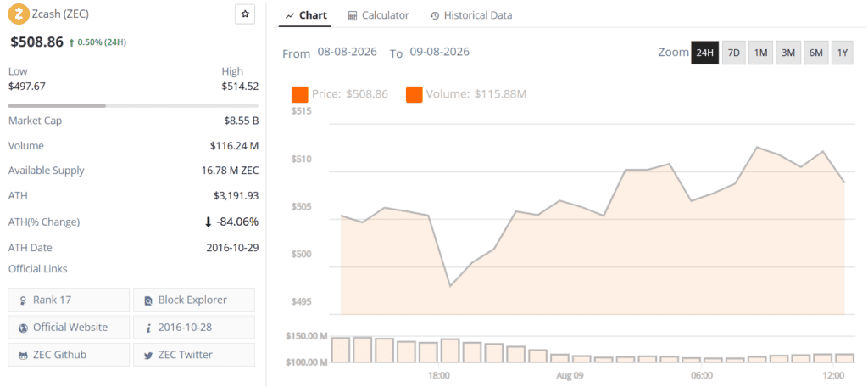Toggle the Price series orange swatch
Image resolution: width=868 pixels, height=387 pixels.
click(299, 95)
